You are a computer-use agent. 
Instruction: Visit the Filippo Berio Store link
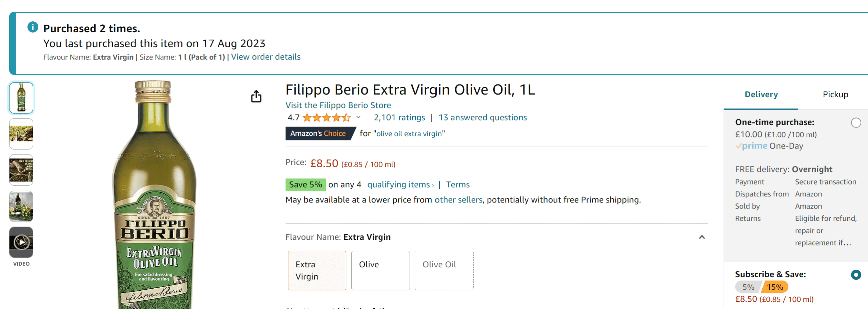338,105
